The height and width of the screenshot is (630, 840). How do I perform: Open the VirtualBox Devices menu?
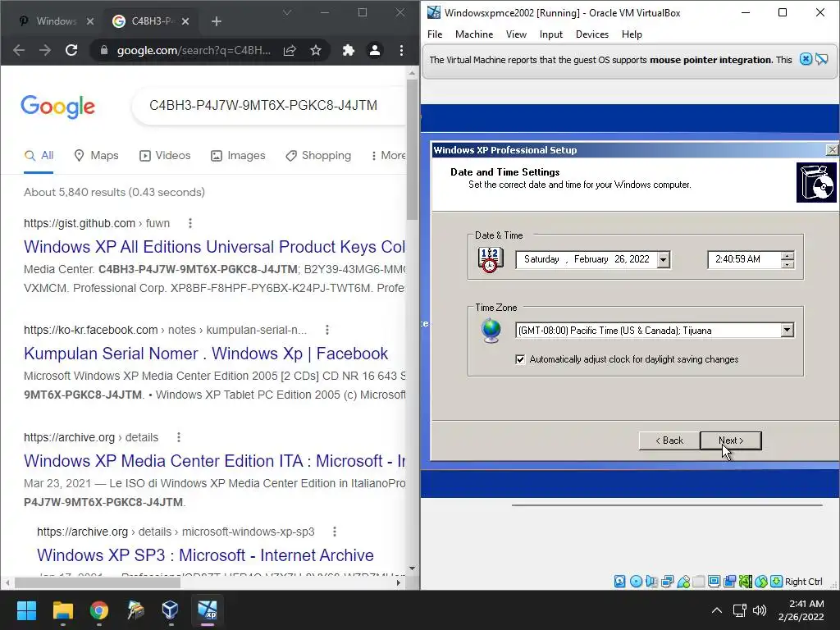pos(592,34)
